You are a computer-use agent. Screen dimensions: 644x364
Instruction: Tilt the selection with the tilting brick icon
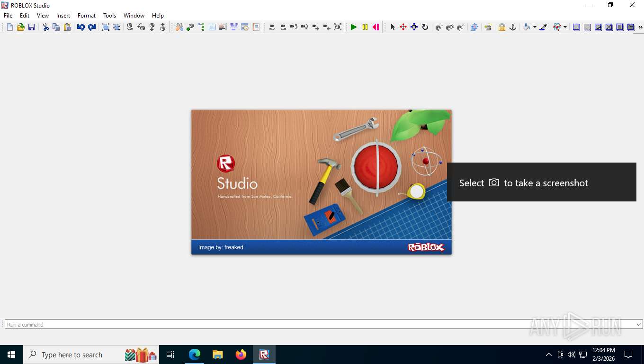tap(141, 27)
